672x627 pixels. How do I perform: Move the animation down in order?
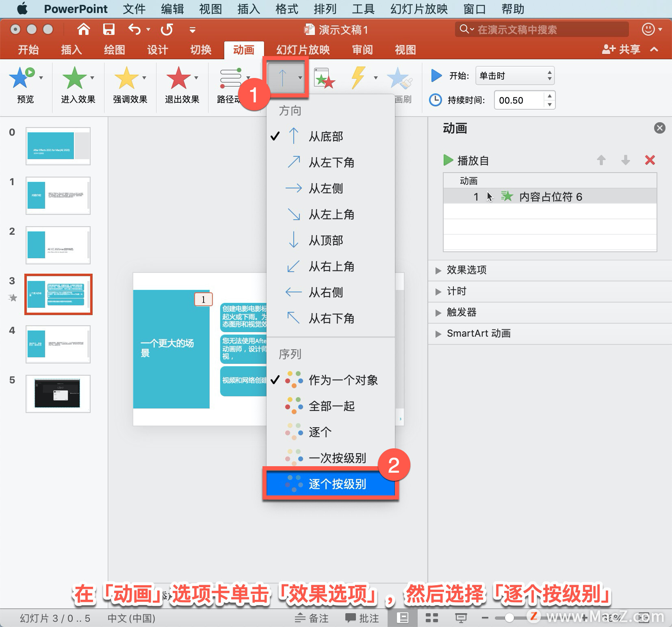coord(626,160)
